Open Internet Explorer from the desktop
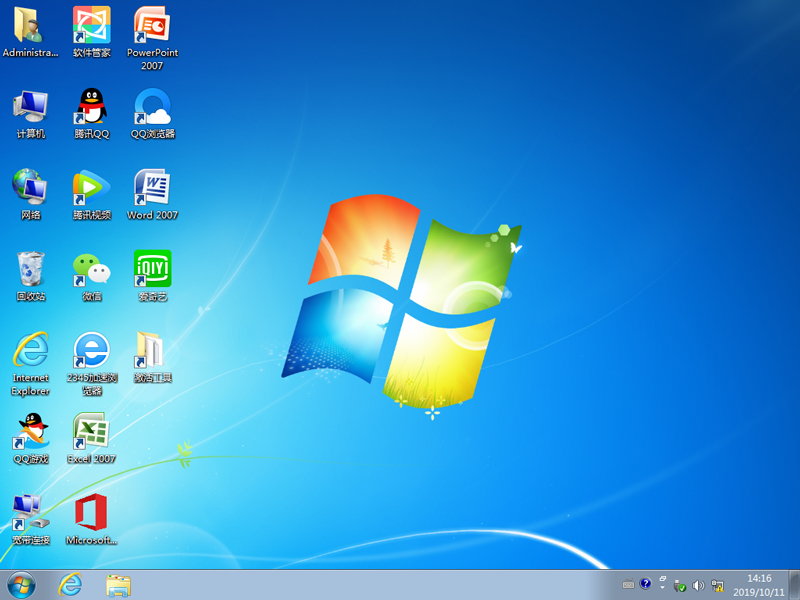The image size is (800, 600). coord(30,355)
